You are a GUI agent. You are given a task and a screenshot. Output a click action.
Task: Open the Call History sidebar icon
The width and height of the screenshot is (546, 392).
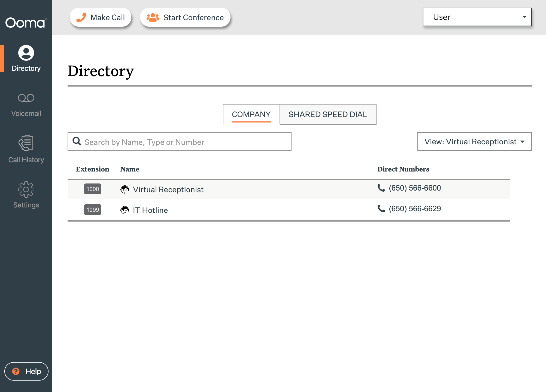pos(26,143)
